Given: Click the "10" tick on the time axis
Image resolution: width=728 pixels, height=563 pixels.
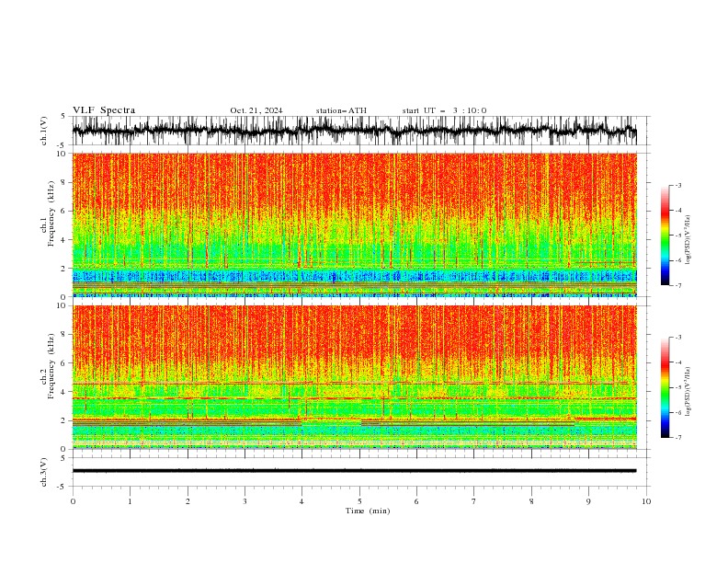Looking at the screenshot, I should (646, 501).
